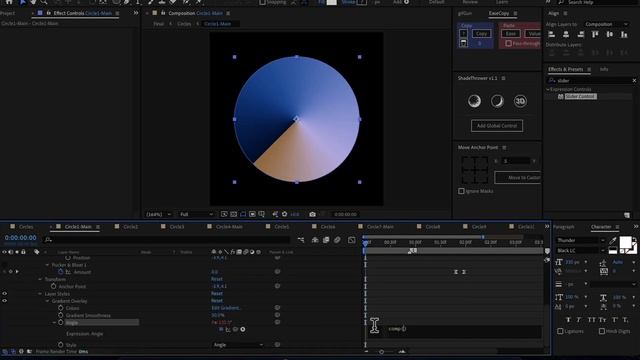This screenshot has width=640, height=360.
Task: Toggle the Angle expression enable switch
Action: click(221, 329)
